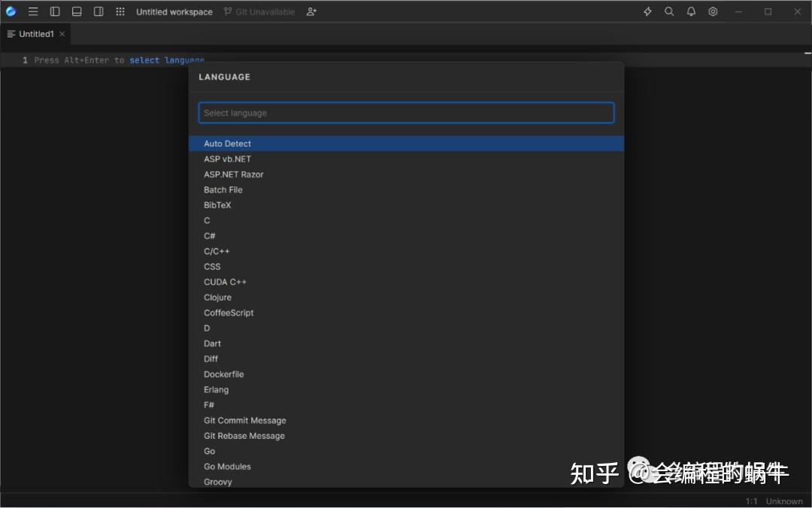
Task: Open the language selector showing Unknown
Action: (784, 500)
